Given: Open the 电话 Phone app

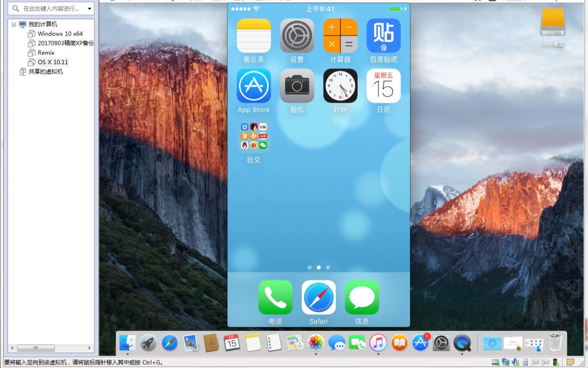Looking at the screenshot, I should 275,297.
